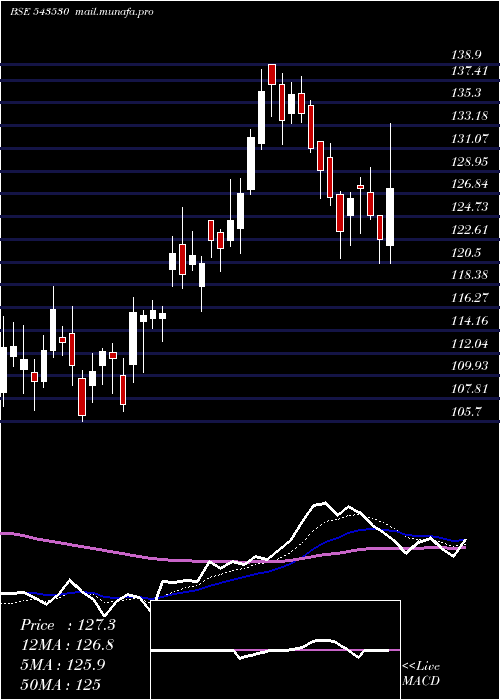Click the MACD inset panel chart

[x=275, y=650]
